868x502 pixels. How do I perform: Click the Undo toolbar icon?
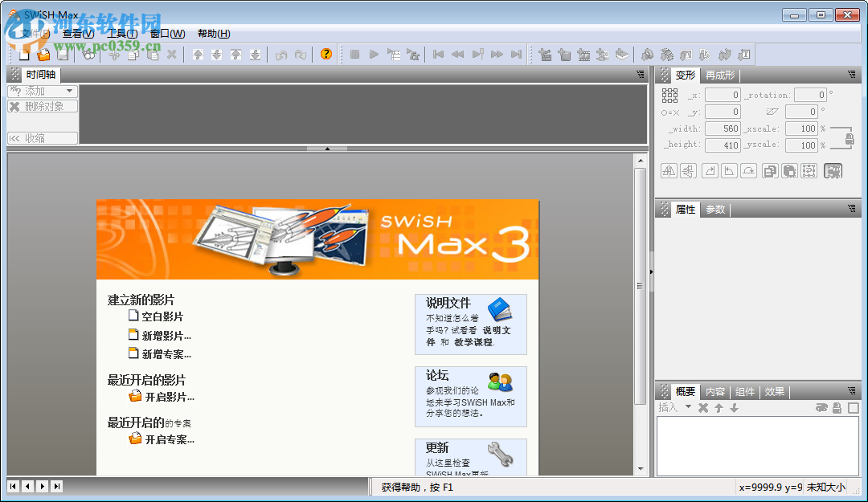tap(281, 55)
